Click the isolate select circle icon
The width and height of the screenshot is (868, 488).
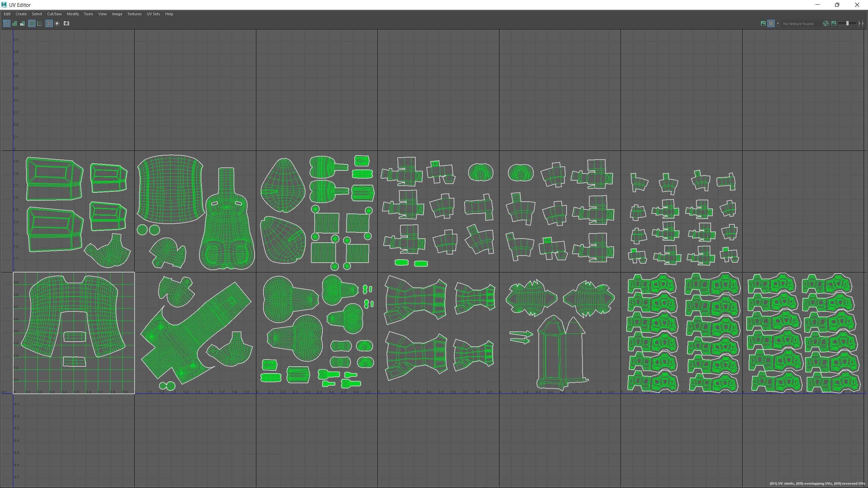pos(57,23)
